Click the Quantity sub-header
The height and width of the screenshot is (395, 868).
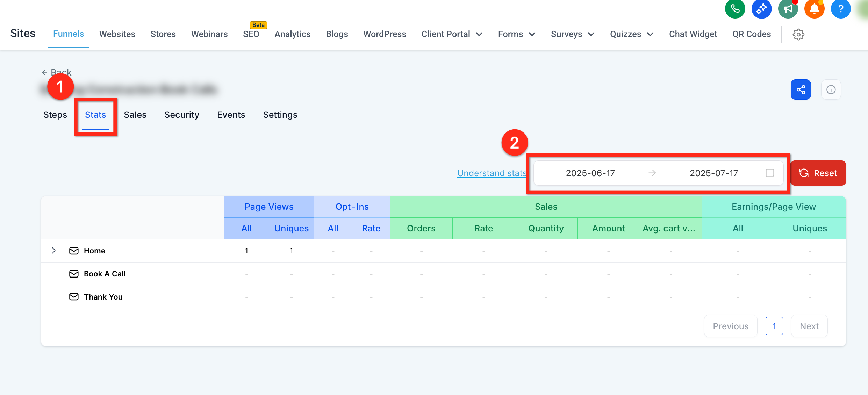[546, 228]
